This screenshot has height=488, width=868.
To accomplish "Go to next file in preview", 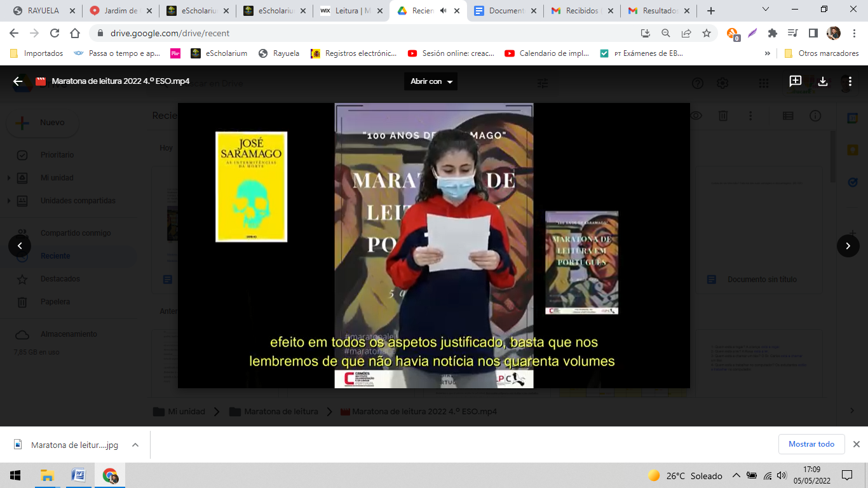I will point(848,246).
